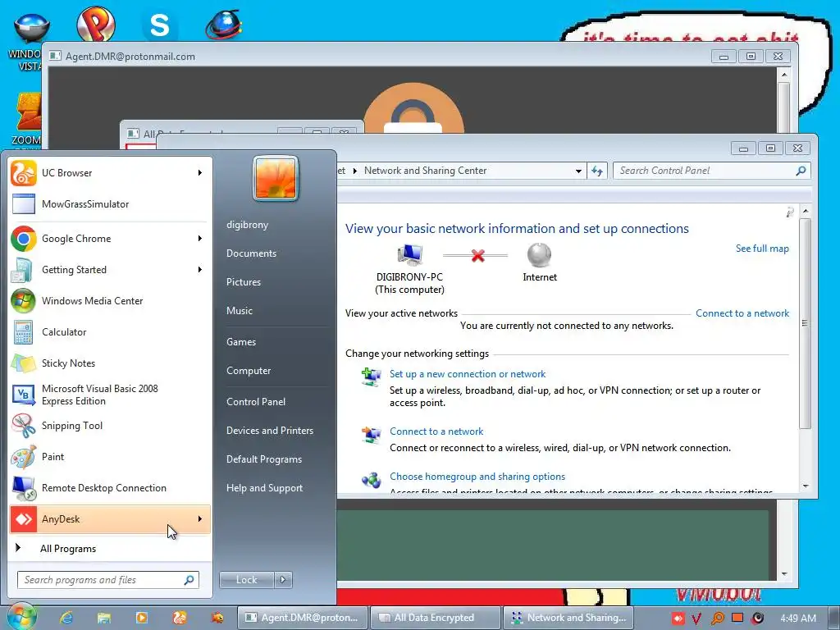Click Connect to a network under networking settings

(x=436, y=431)
